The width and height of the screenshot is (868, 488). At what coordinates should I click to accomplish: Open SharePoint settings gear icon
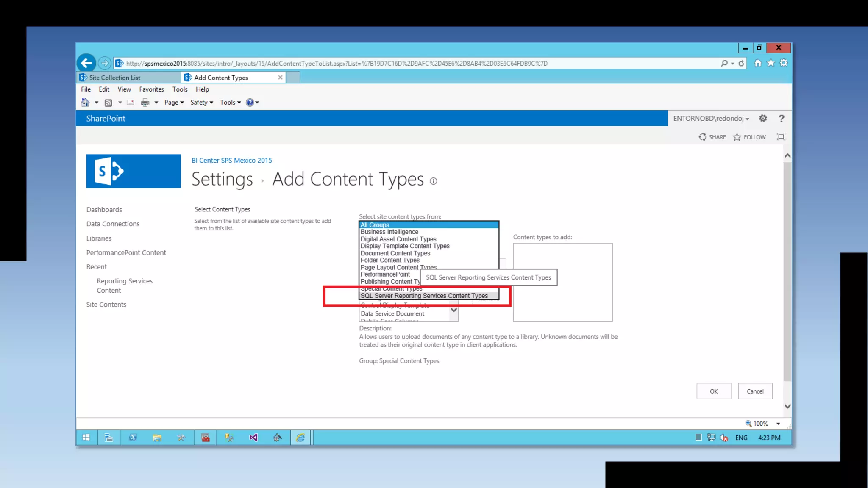763,119
